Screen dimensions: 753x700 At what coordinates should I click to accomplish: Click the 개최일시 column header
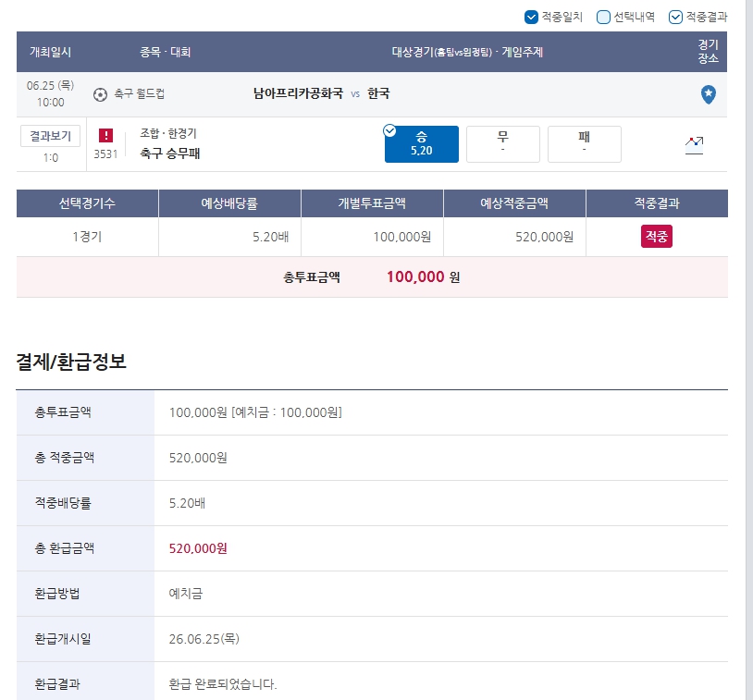point(51,52)
